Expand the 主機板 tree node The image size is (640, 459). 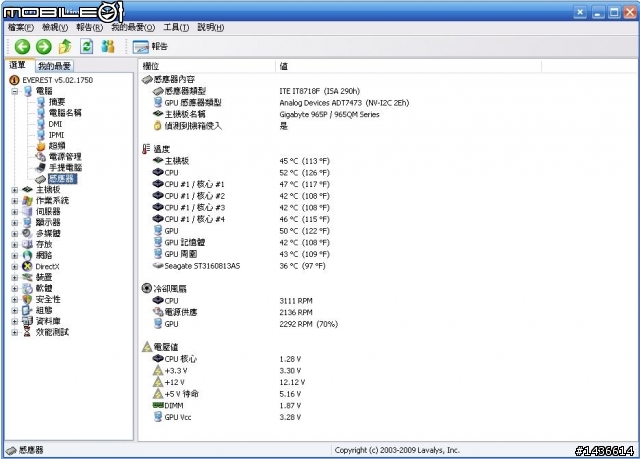point(15,190)
